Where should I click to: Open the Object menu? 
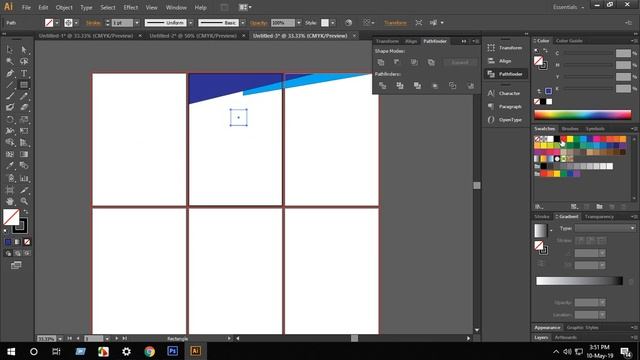point(64,7)
